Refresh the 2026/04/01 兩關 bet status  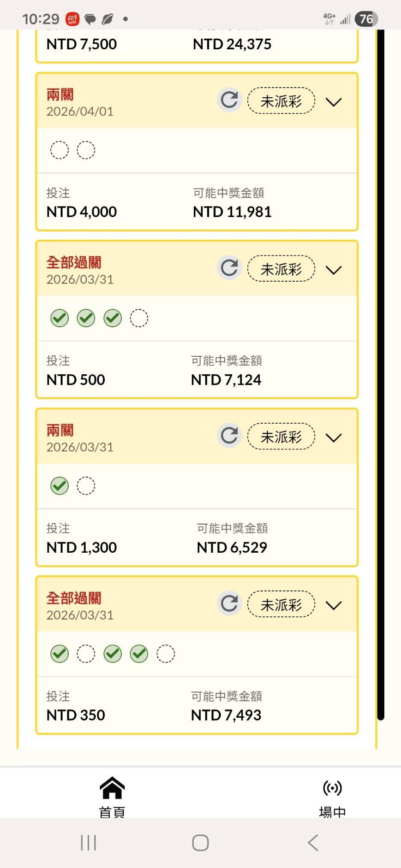229,100
